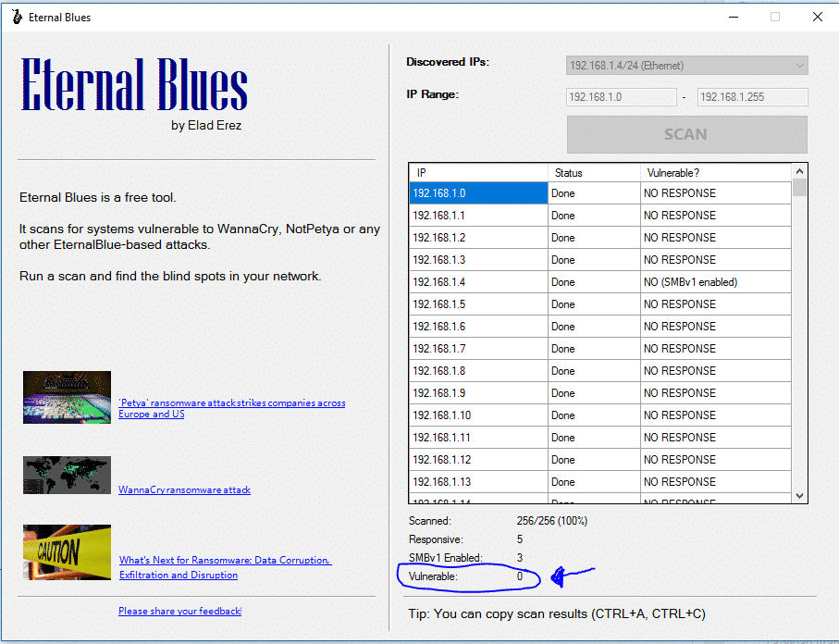839x644 pixels.
Task: Select row 192.168.1.10
Action: tap(599, 415)
